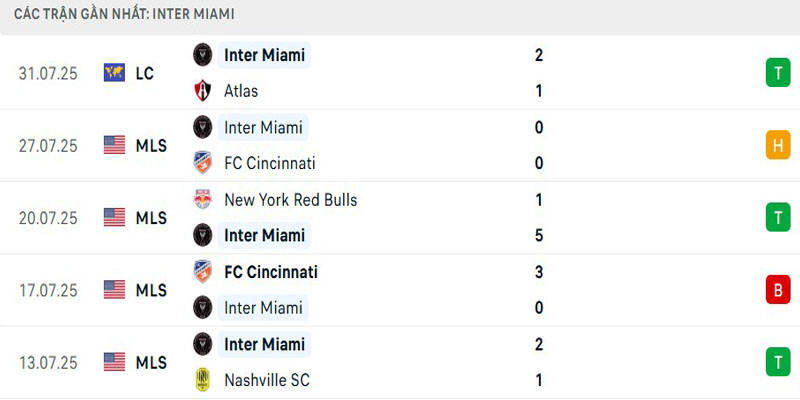
Task: Open the Atlas team link
Action: [241, 91]
